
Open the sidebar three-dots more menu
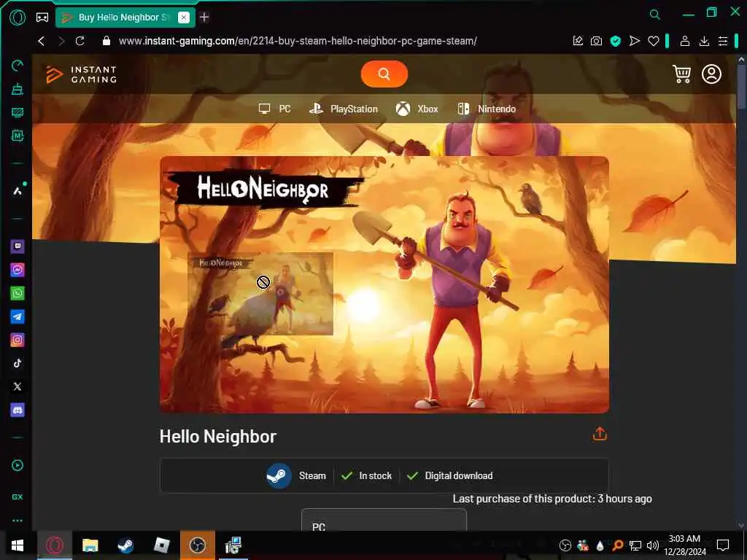[x=18, y=521]
